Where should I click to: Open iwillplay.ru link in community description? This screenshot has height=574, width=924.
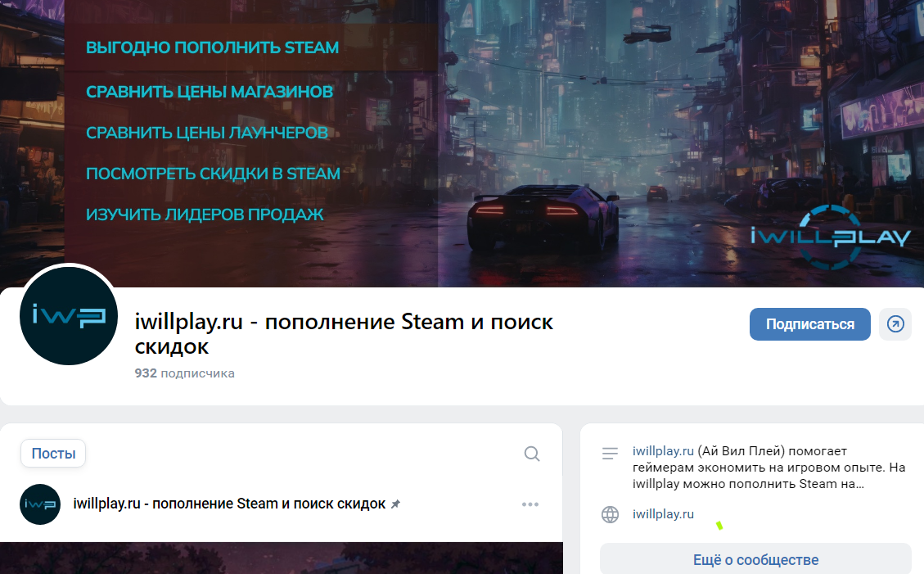tap(663, 451)
